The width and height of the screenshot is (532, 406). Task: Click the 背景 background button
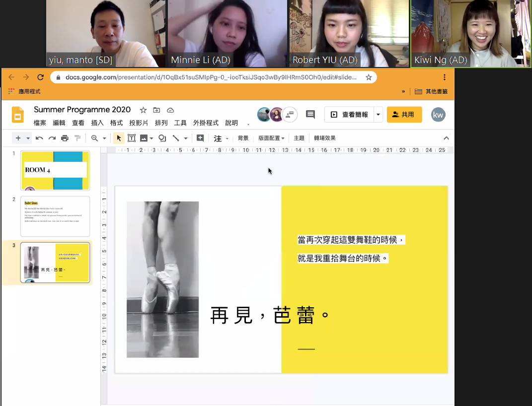tap(243, 138)
